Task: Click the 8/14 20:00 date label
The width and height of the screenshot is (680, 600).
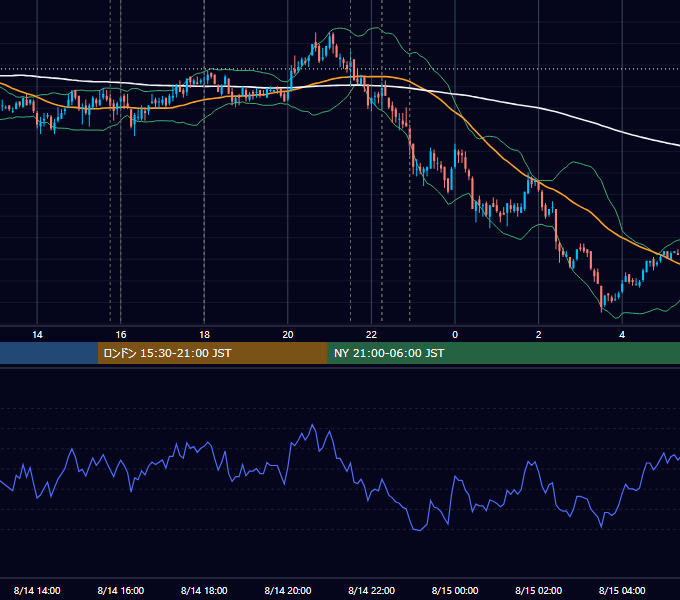Action: click(x=288, y=590)
